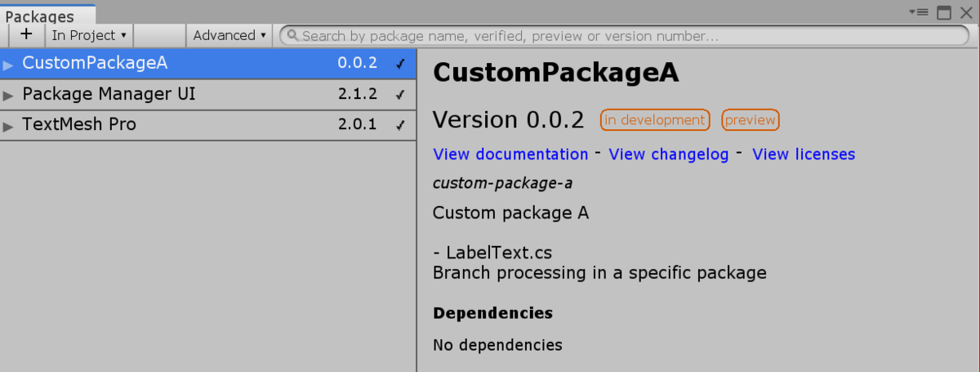Viewport: 980px width, 372px height.
Task: Open the View changelog link
Action: [x=669, y=154]
